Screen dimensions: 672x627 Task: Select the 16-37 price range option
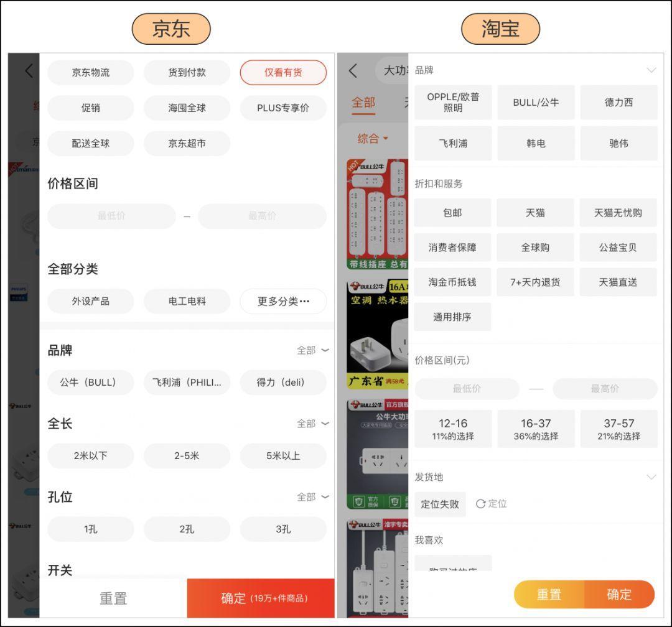coord(536,429)
